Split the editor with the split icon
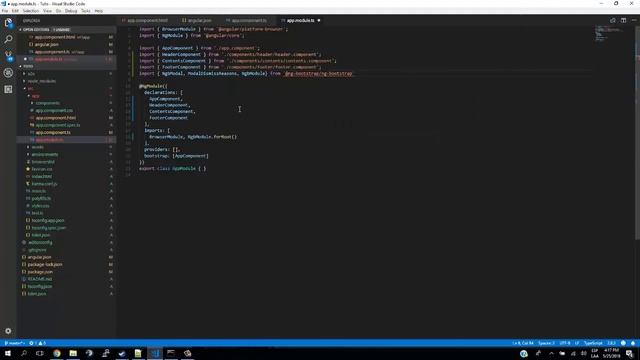The height and width of the screenshot is (360, 640). [623, 20]
